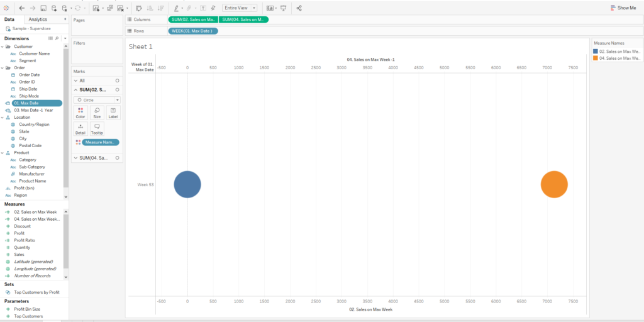
Task: Collapse the Order folder
Action: (x=3, y=68)
